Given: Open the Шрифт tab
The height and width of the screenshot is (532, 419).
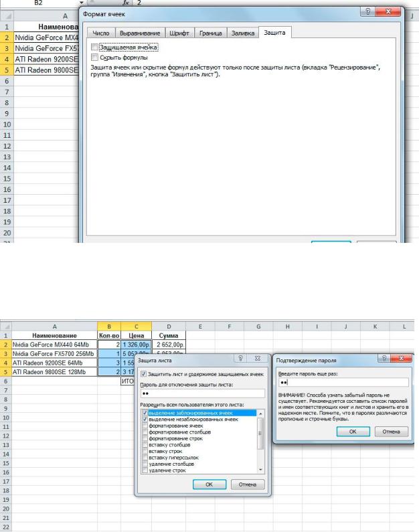Looking at the screenshot, I should tap(179, 33).
